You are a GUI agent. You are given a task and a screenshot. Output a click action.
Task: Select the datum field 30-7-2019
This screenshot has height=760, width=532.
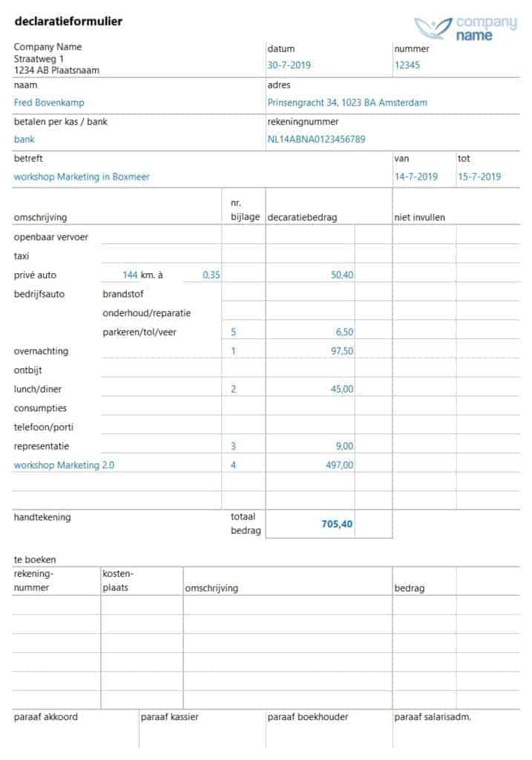[289, 65]
